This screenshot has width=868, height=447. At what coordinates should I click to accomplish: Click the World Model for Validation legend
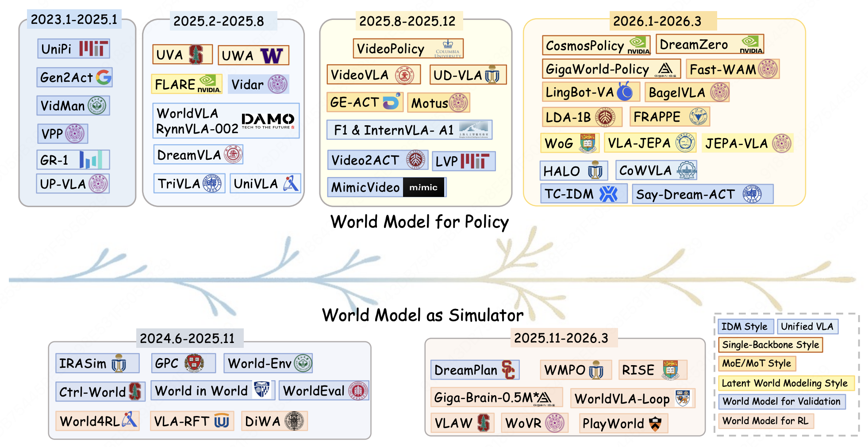tap(782, 401)
